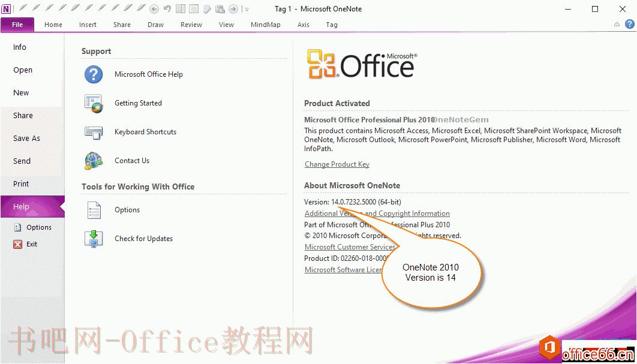Click the blue Help question mark near ribbon

(x=629, y=25)
